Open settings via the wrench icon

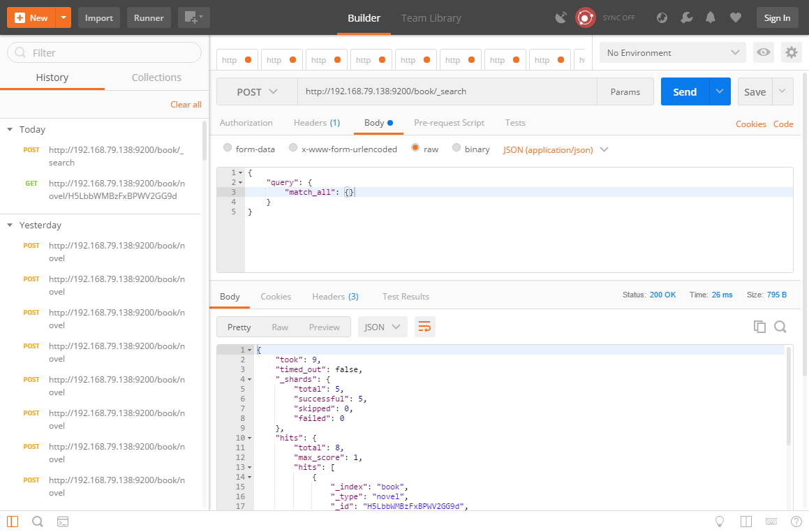click(687, 18)
